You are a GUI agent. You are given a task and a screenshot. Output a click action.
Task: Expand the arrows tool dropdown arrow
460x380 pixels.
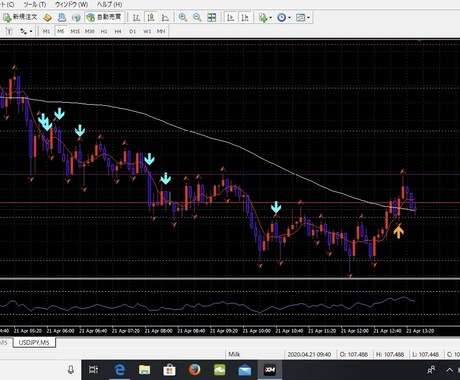click(x=31, y=31)
